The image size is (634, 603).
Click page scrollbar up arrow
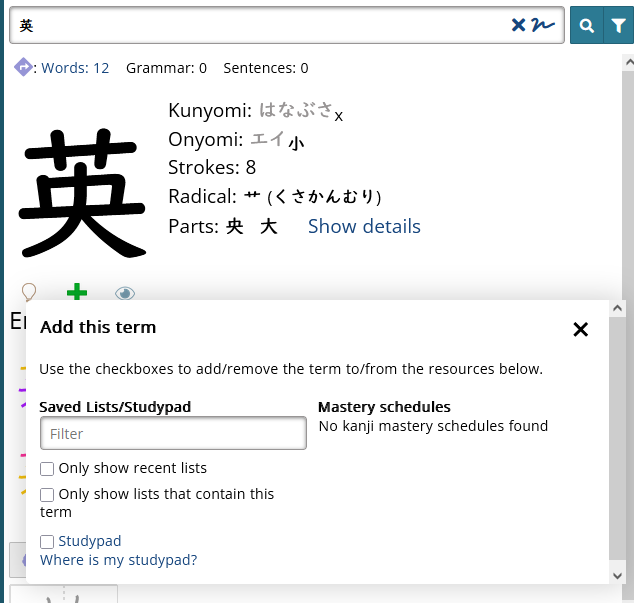pos(629,62)
